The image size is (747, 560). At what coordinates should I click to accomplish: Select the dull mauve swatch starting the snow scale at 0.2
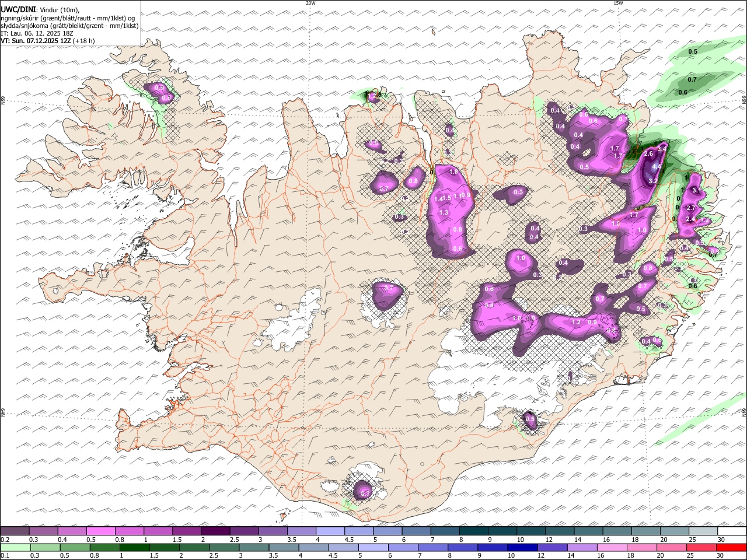[x=15, y=531]
